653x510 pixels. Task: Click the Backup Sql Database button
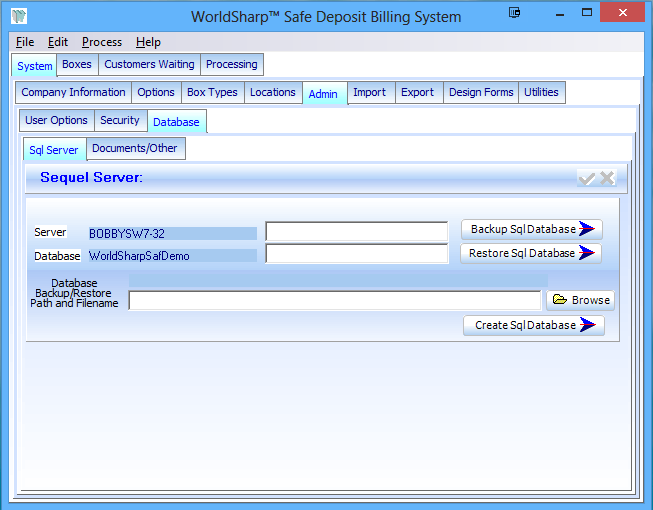(531, 229)
